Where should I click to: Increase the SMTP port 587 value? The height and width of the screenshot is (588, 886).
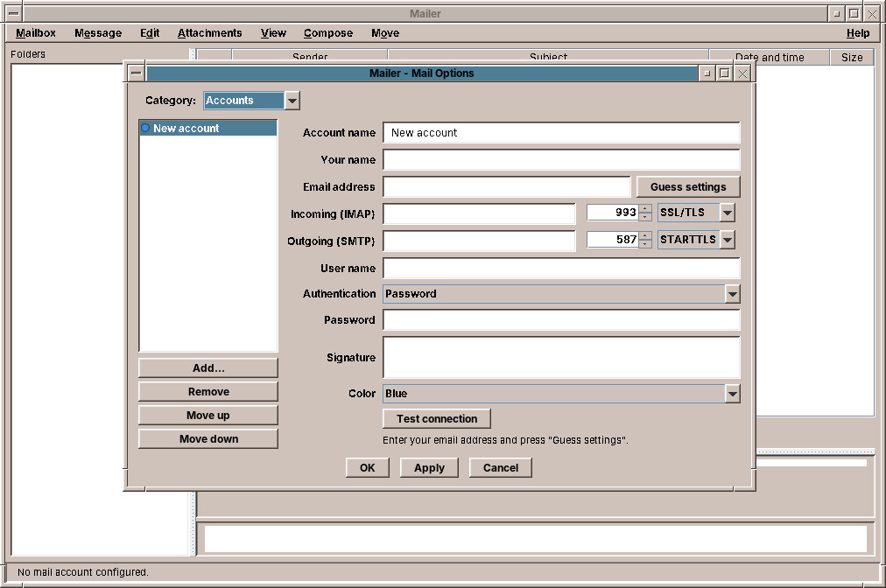[645, 235]
